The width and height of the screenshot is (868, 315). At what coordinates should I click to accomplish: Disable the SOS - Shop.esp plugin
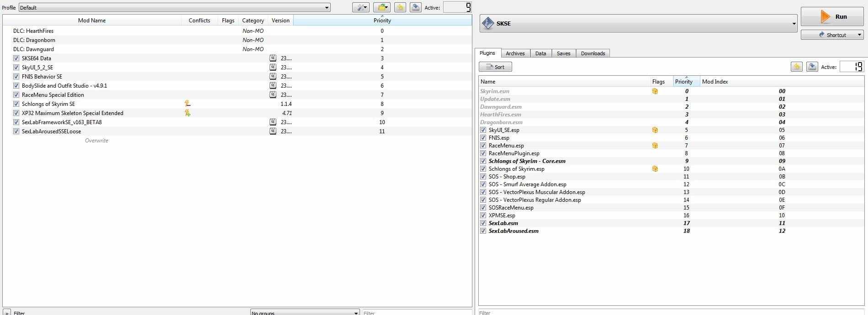coord(483,177)
